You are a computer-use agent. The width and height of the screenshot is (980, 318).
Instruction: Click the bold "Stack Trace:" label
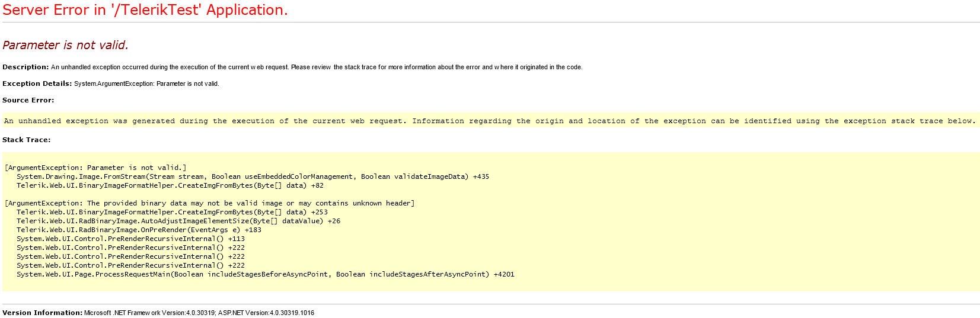[26, 140]
